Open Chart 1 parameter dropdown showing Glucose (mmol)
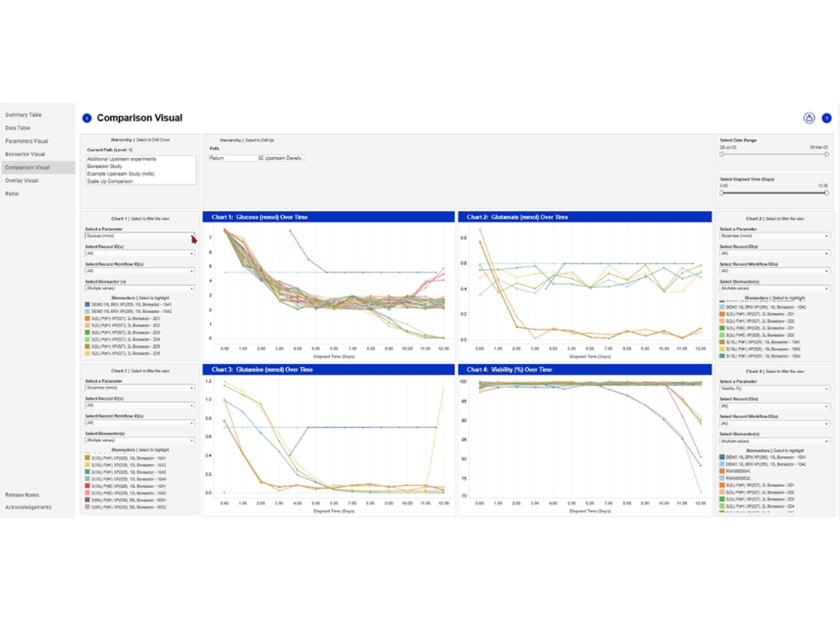This screenshot has width=840, height=620. point(140,236)
